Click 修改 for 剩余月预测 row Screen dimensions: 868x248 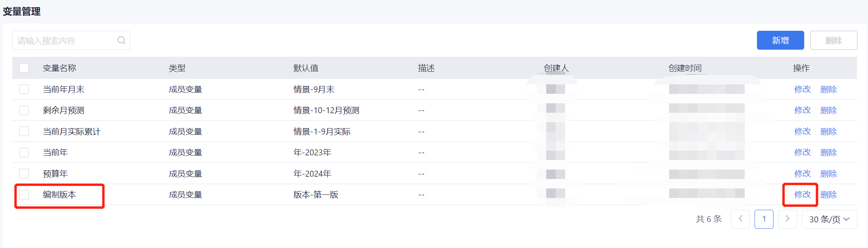coord(802,110)
